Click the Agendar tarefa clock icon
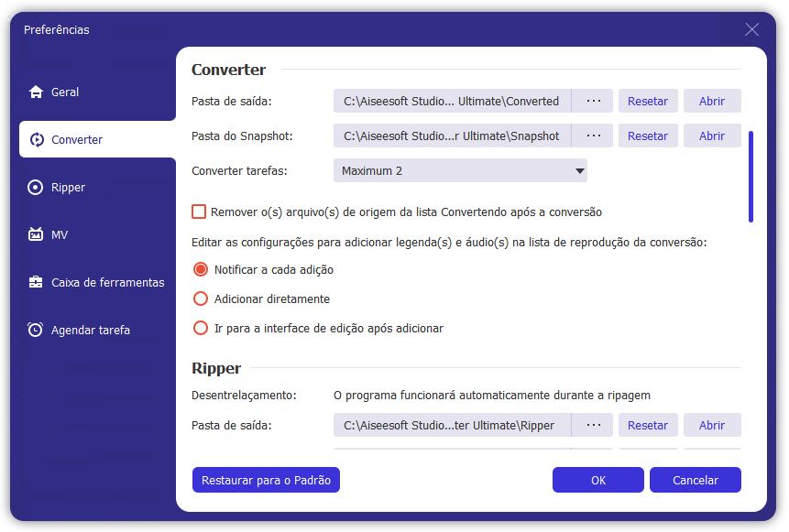 [x=36, y=331]
